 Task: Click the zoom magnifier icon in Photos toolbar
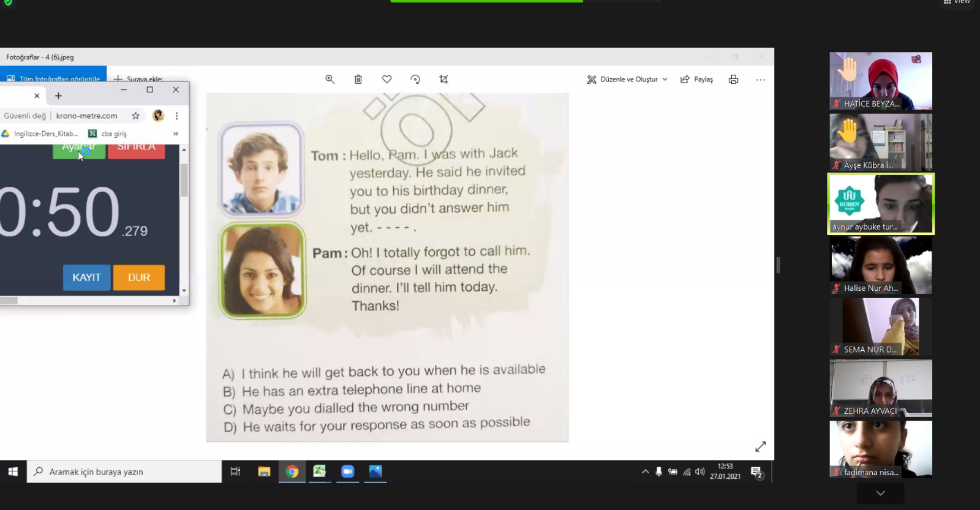pyautogui.click(x=330, y=79)
